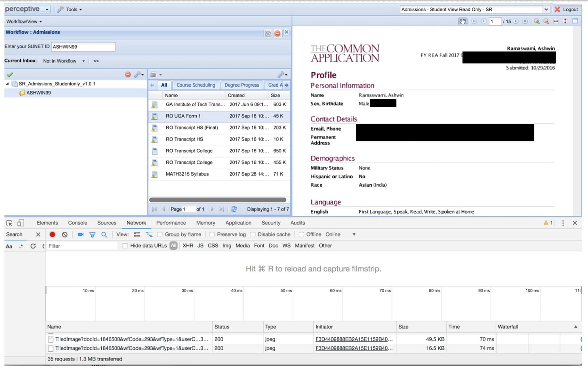The height and width of the screenshot is (372, 588).
Task: Open the Elements tab in DevTools
Action: [x=47, y=223]
